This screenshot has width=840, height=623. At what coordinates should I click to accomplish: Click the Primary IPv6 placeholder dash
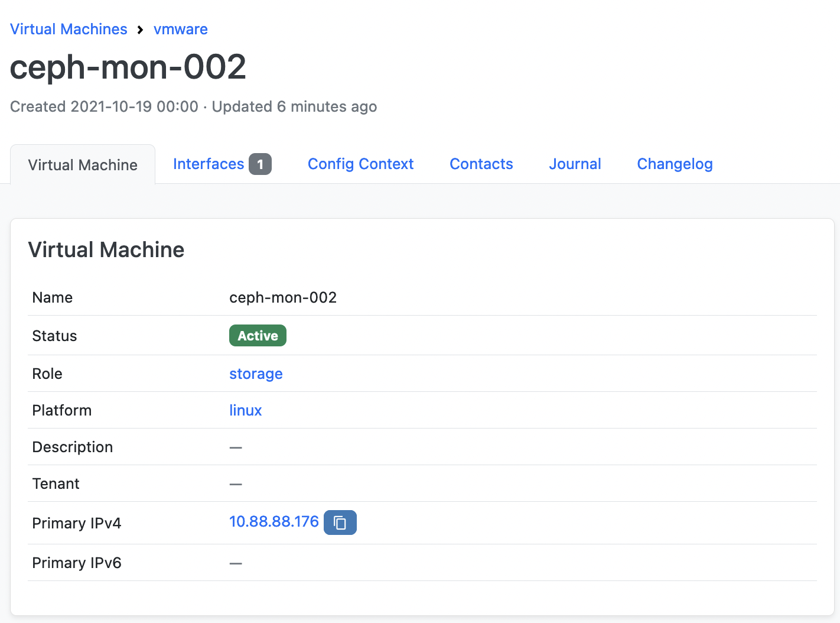point(235,563)
